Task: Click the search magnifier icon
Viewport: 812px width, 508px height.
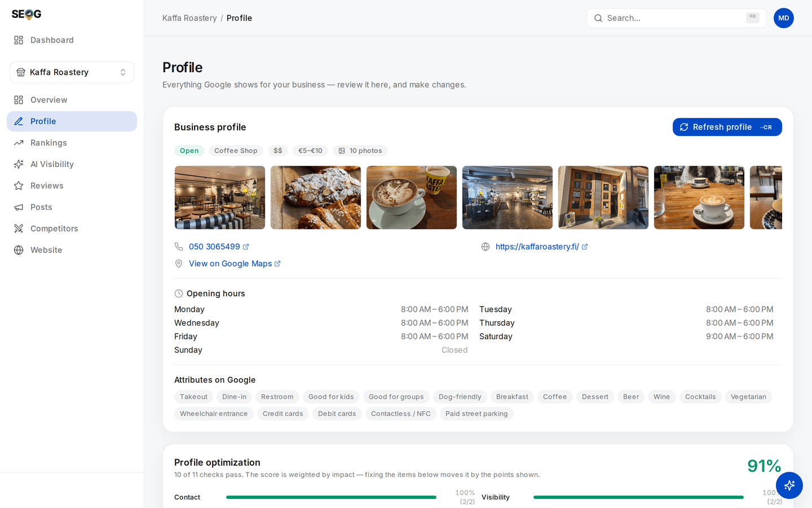Action: (x=598, y=18)
